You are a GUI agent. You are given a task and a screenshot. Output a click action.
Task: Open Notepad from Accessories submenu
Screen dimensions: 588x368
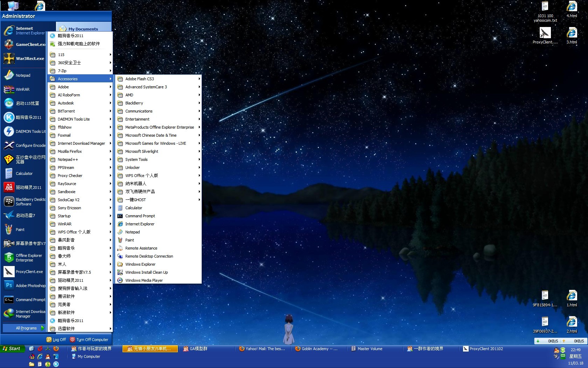click(159, 232)
